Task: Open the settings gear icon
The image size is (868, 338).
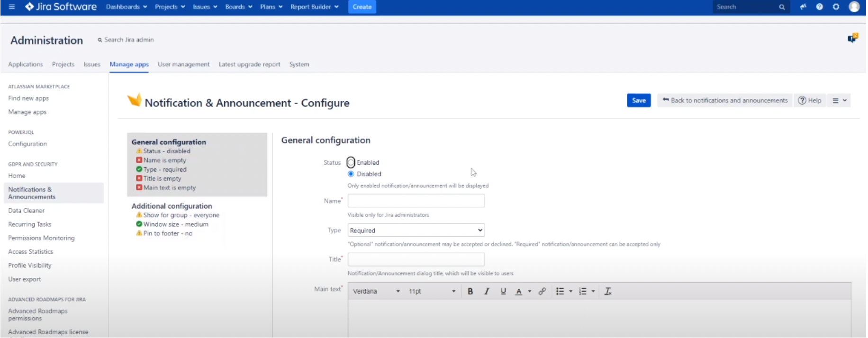Action: tap(836, 7)
